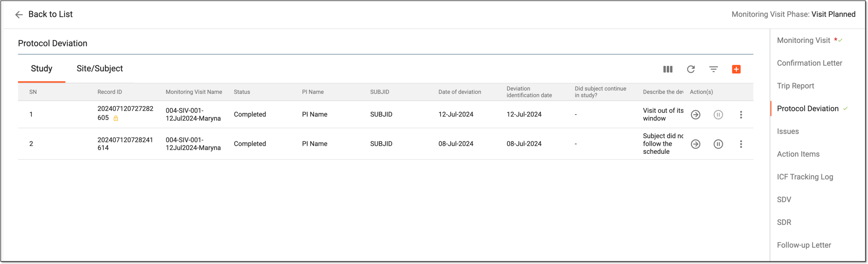Refresh the Protocol Deviation list
Screen dimensions: 868x264
(691, 69)
